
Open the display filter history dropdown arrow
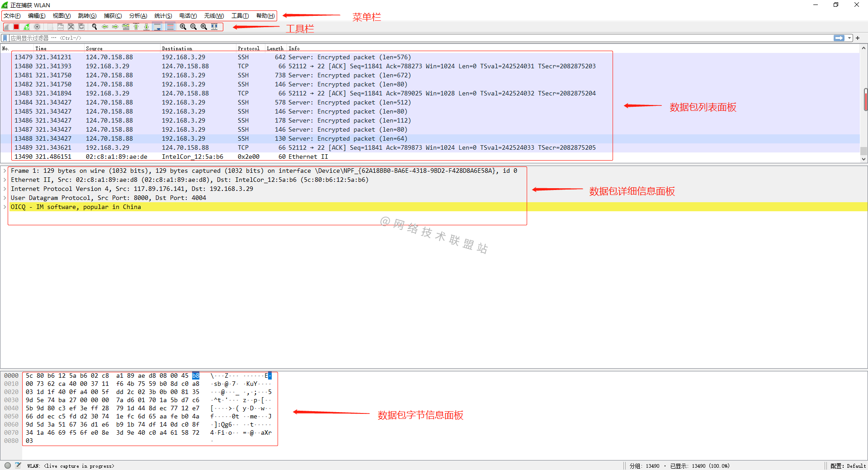coord(849,38)
